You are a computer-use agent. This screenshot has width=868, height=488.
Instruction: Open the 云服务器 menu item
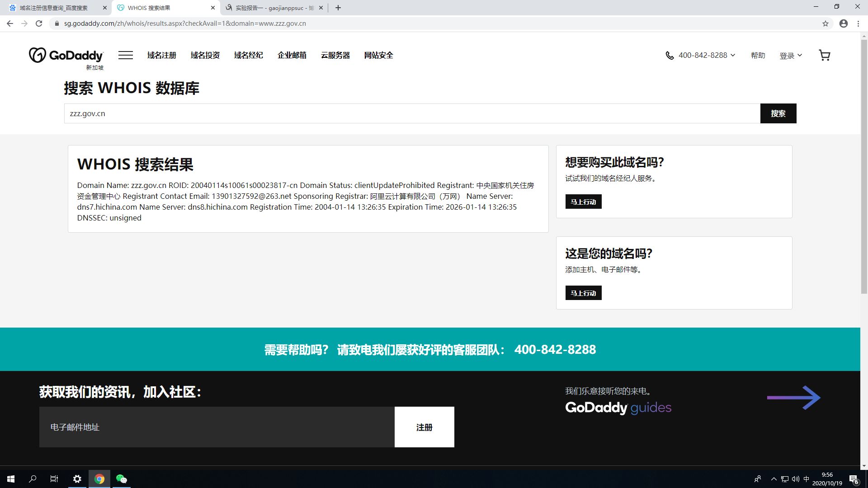[x=335, y=55]
